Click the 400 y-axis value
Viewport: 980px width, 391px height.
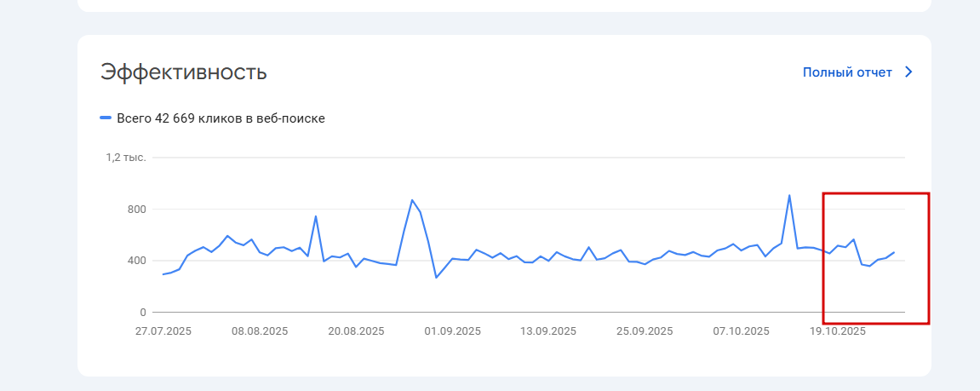click(x=136, y=261)
